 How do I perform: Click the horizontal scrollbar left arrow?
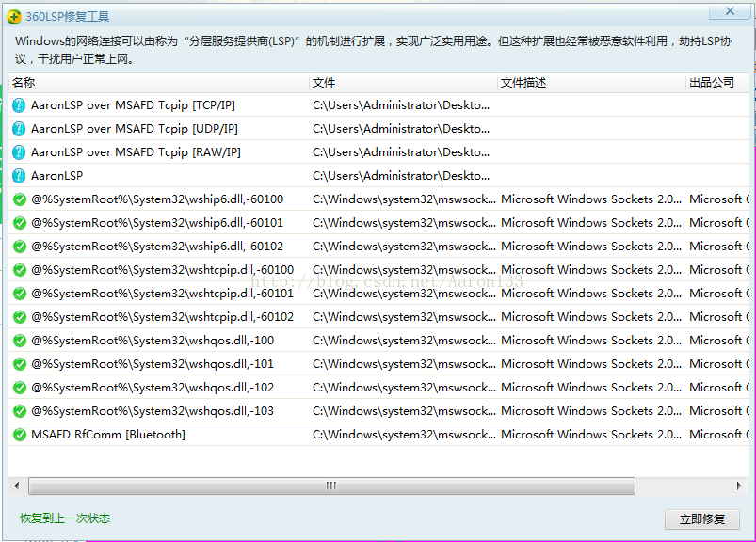tap(17, 486)
